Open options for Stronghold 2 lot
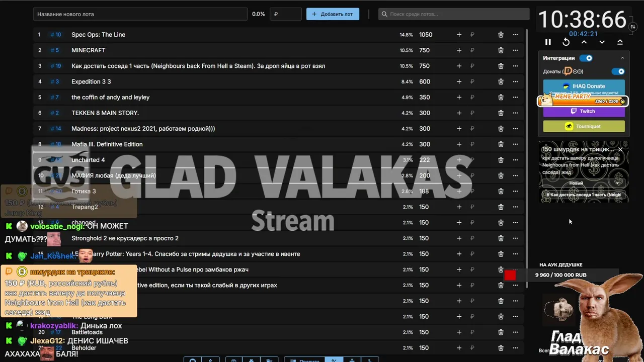644x362 pixels. click(x=515, y=238)
